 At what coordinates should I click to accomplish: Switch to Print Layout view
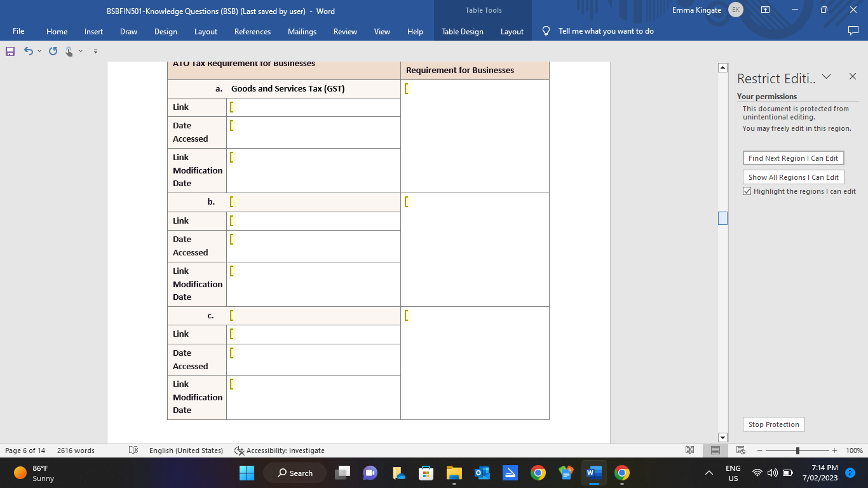click(715, 451)
